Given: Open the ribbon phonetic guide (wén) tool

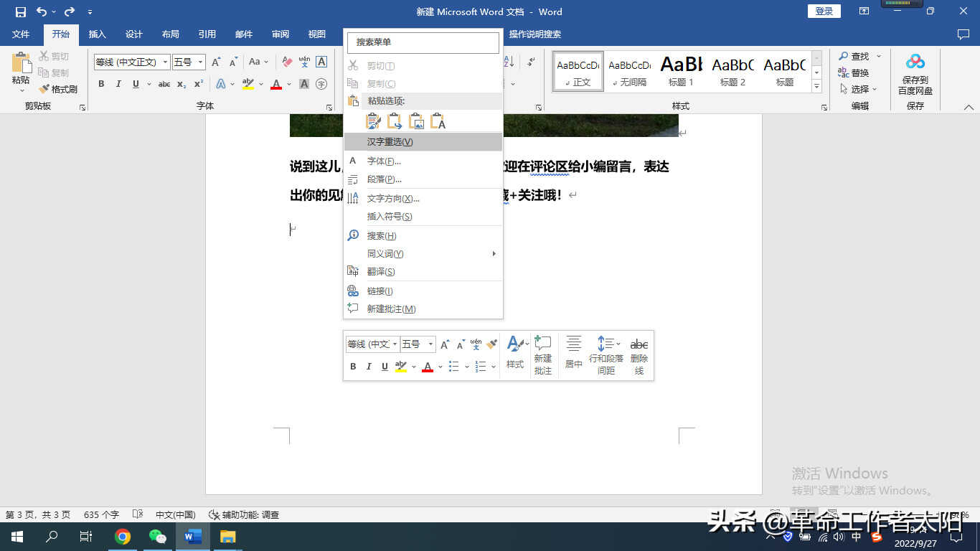Looking at the screenshot, I should (304, 62).
